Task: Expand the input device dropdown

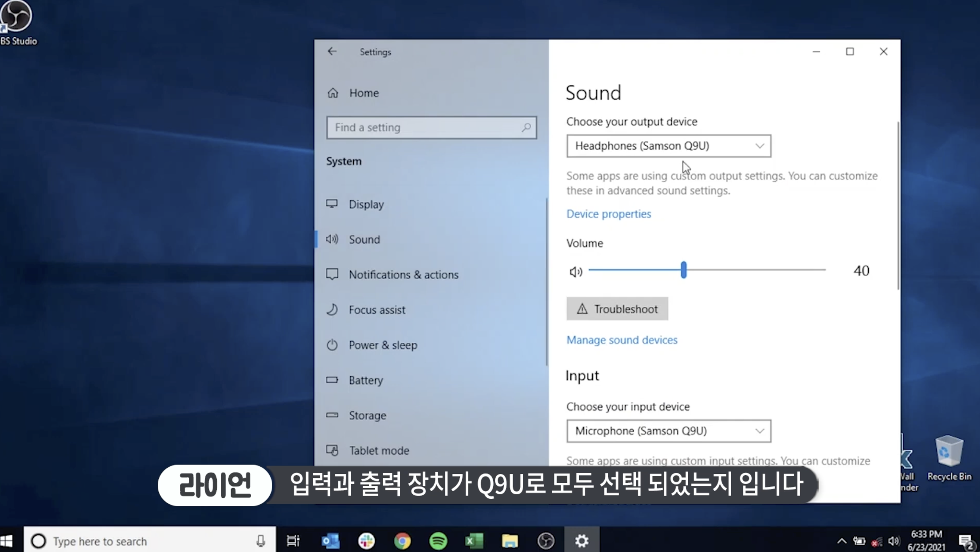Action: (x=668, y=431)
